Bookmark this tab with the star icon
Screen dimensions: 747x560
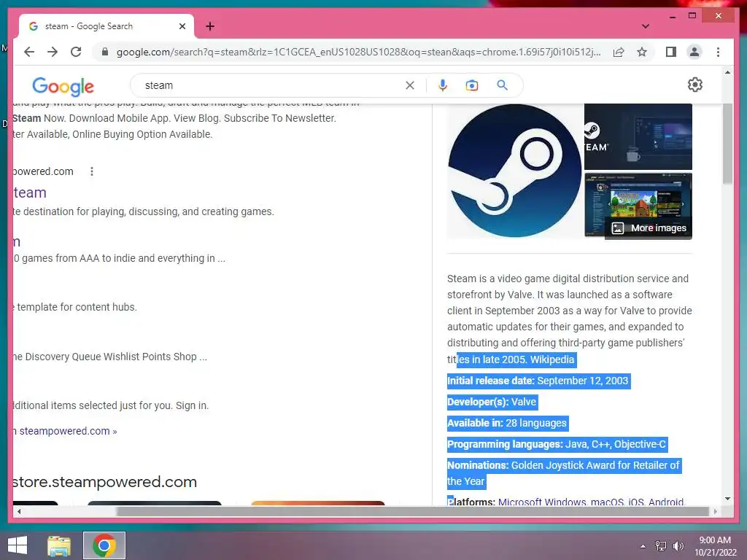pos(642,52)
